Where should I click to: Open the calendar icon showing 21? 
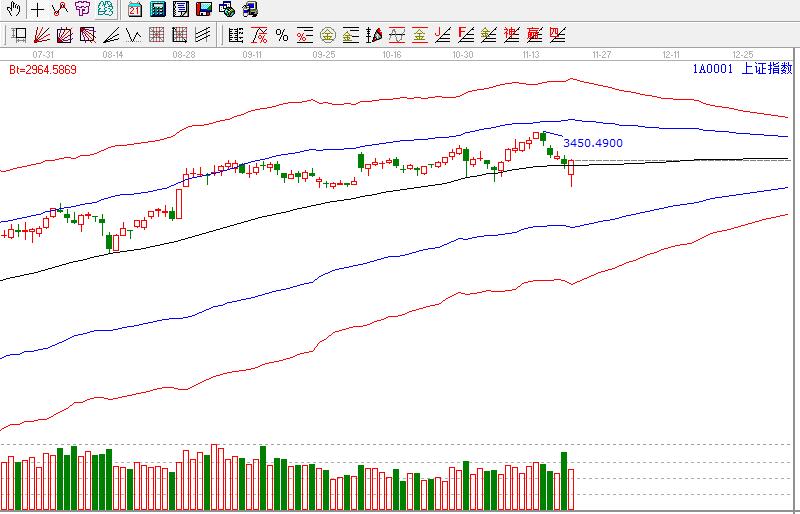tap(134, 10)
